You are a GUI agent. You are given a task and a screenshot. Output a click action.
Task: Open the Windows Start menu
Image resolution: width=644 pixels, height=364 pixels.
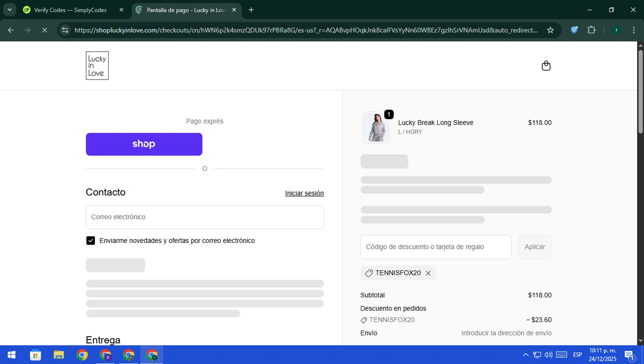point(12,355)
